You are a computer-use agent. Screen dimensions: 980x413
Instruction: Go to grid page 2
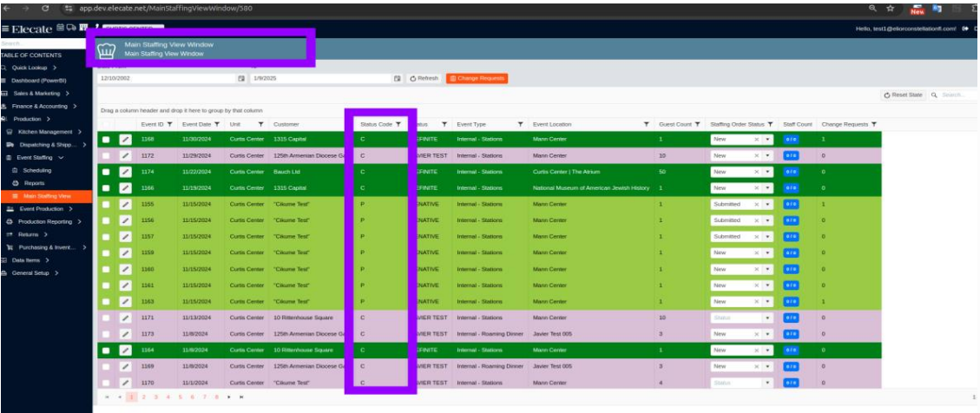click(x=144, y=397)
